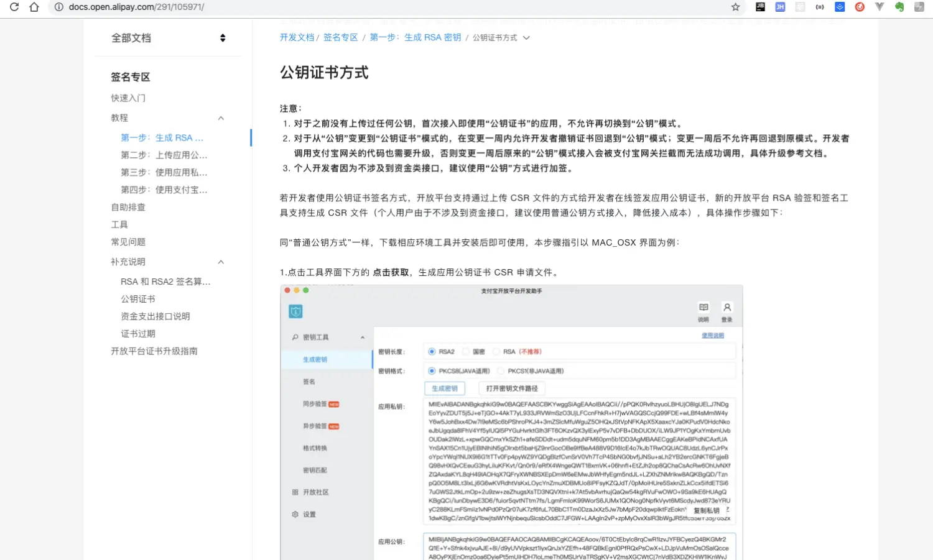Open 证书过期 sidebar entry
Image resolution: width=933 pixels, height=560 pixels.
tap(138, 334)
